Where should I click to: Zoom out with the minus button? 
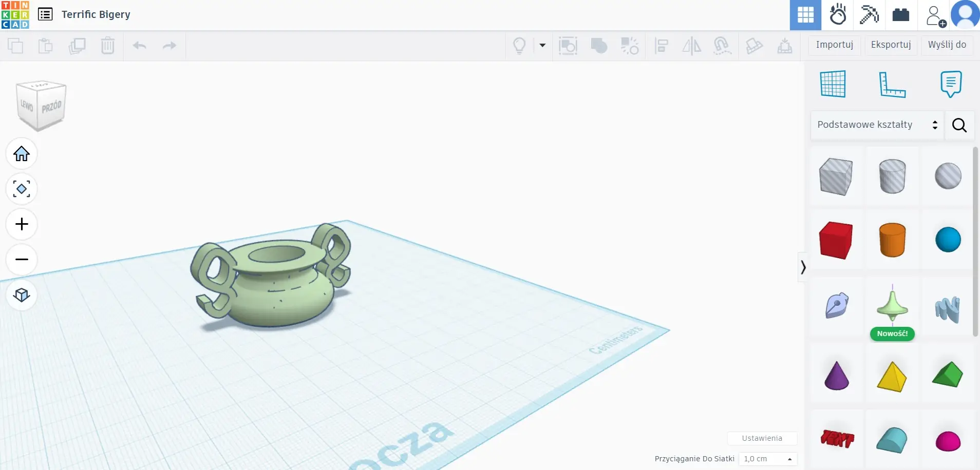[x=22, y=260]
